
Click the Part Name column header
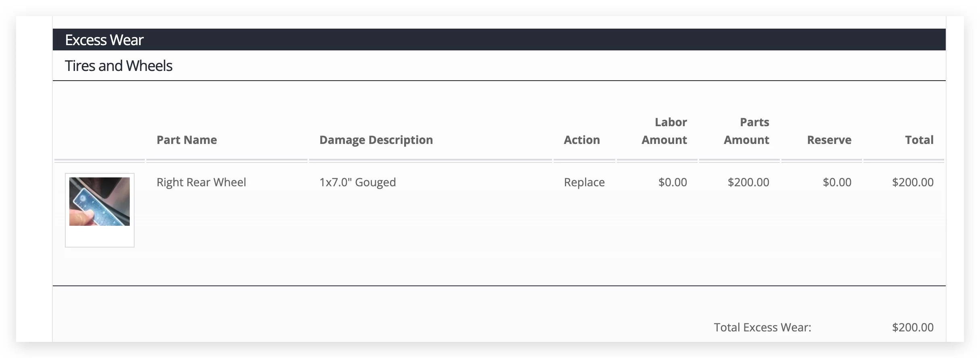pos(187,140)
